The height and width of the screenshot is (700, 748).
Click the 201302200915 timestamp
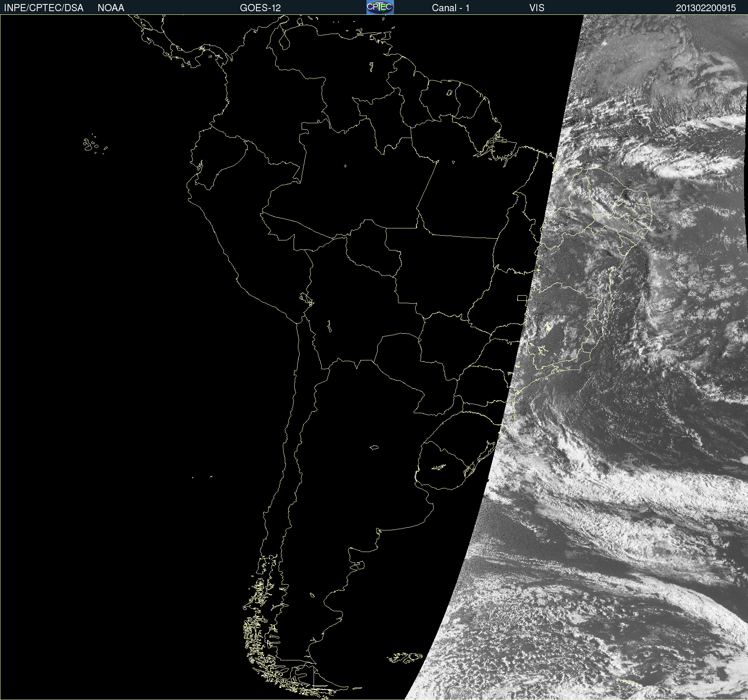click(x=706, y=8)
